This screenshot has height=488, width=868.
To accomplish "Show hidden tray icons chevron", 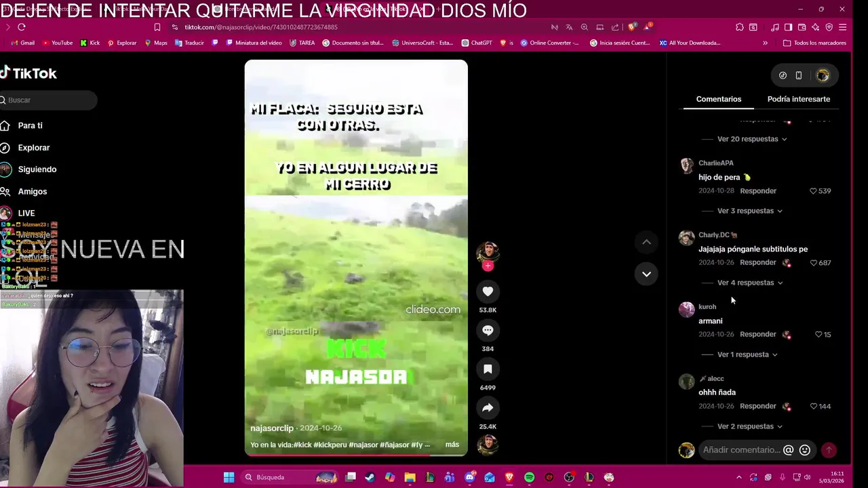I will 738,477.
